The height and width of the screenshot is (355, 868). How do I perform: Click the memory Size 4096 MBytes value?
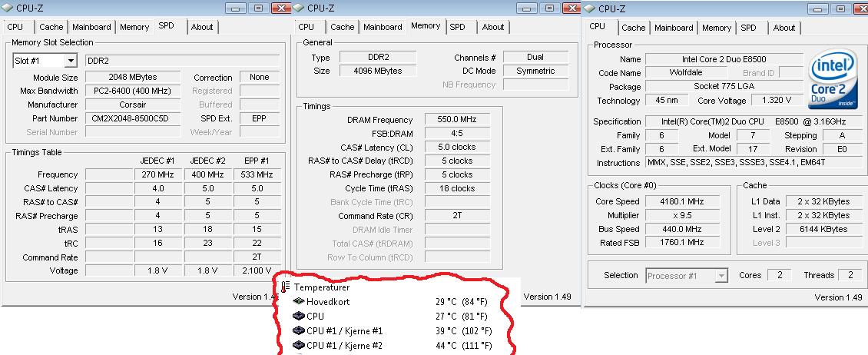click(377, 71)
